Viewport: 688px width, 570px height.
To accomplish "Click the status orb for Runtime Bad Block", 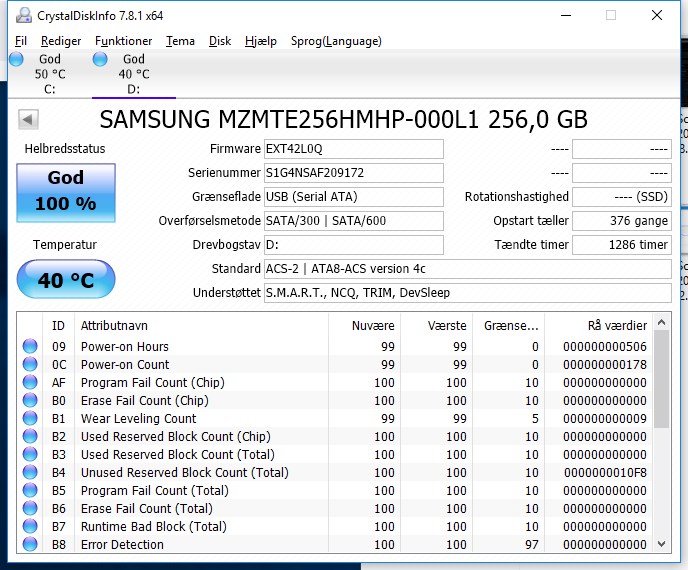I will pos(30,526).
